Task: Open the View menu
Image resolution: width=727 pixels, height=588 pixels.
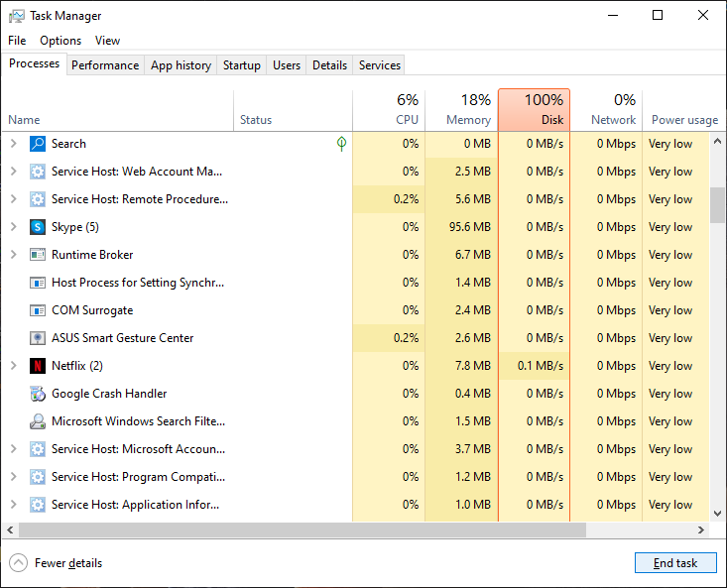Action: pyautogui.click(x=107, y=41)
